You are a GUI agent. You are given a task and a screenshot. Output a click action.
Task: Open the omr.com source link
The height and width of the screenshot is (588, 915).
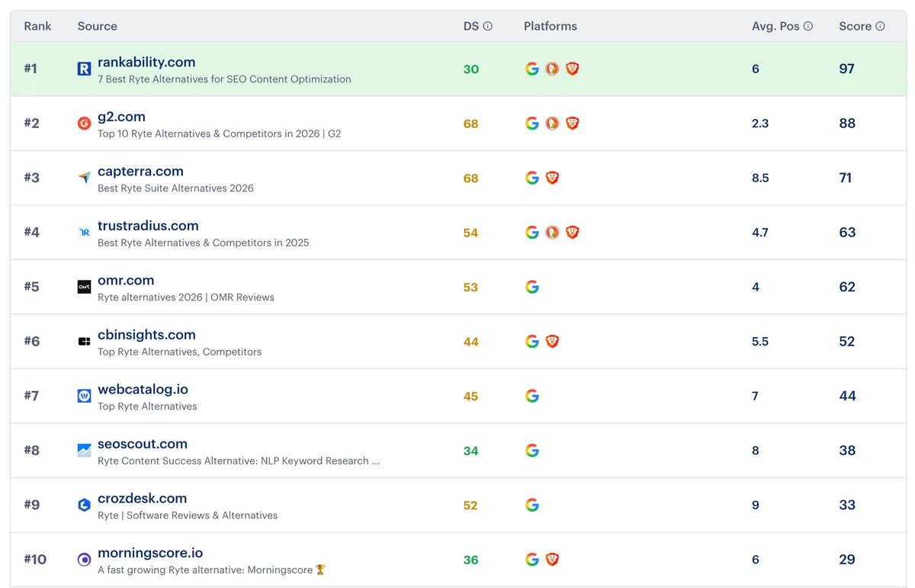point(126,280)
